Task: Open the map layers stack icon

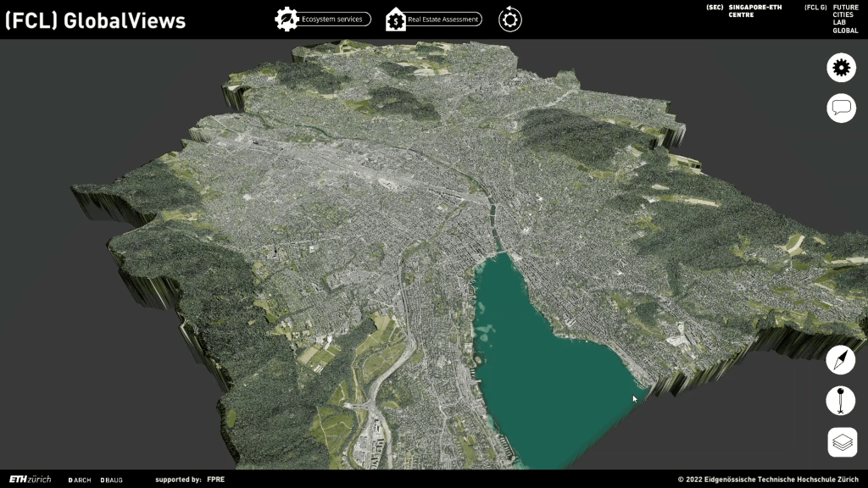Action: pyautogui.click(x=842, y=441)
